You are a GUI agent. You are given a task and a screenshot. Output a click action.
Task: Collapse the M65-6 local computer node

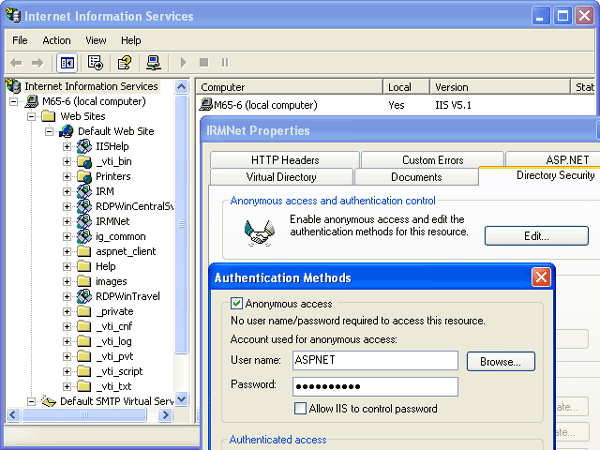[14, 101]
